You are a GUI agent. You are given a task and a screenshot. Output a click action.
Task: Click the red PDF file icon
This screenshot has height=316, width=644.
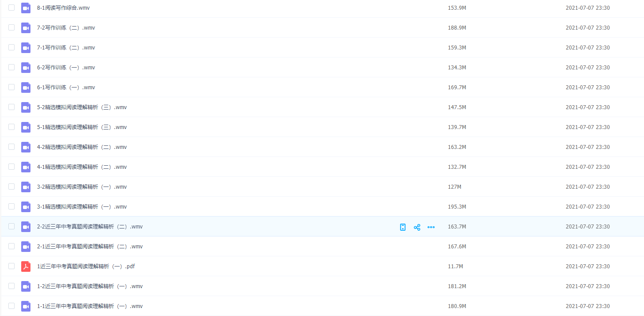point(26,267)
